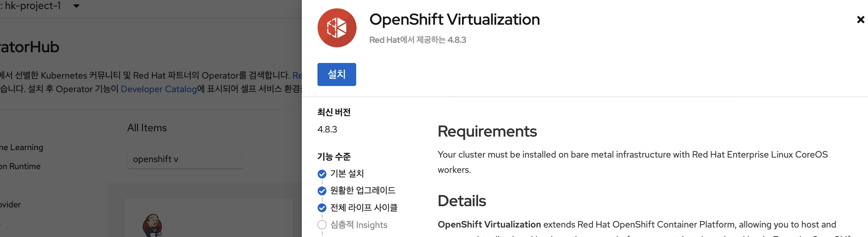Click the OpenShift Virtualization panel title
The image size is (868, 237).
point(455,19)
